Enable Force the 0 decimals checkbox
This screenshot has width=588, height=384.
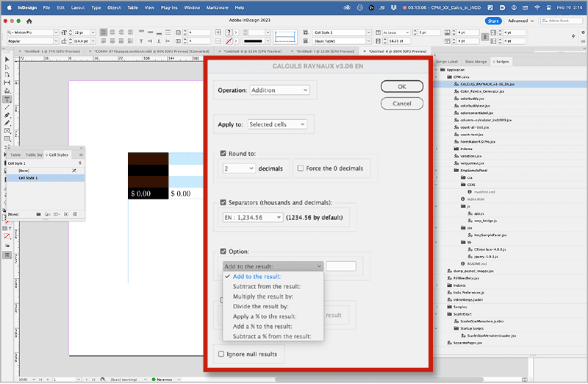pyautogui.click(x=301, y=168)
